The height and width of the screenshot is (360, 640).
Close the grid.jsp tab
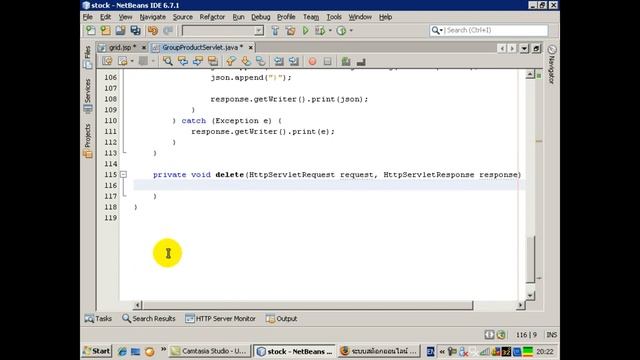pos(144,48)
